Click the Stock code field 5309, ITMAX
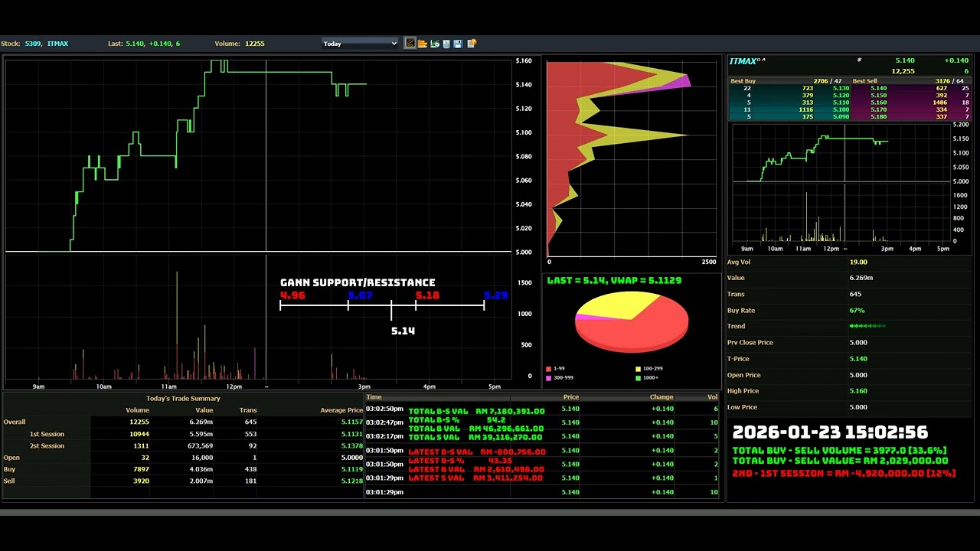This screenshot has height=551, width=980. [46, 44]
